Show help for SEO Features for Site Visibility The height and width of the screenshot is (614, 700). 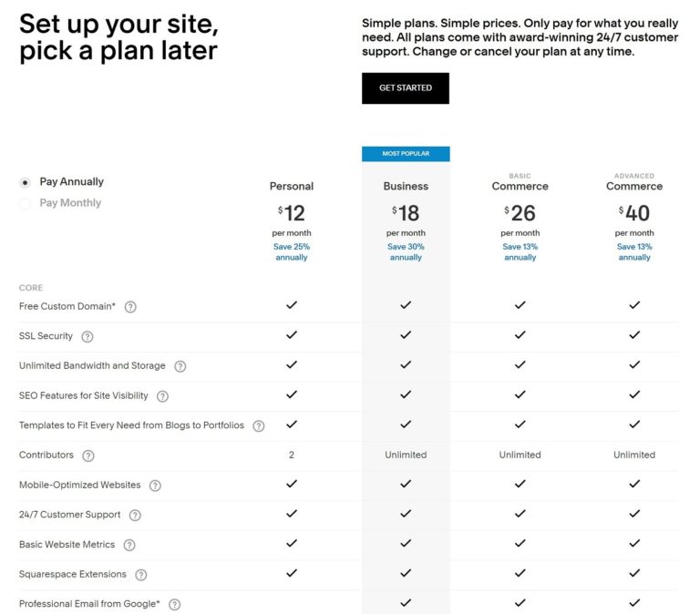pos(163,396)
